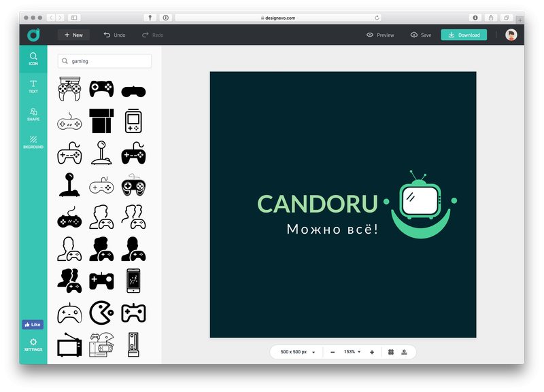
Task: Click the green Download button
Action: coord(464,35)
